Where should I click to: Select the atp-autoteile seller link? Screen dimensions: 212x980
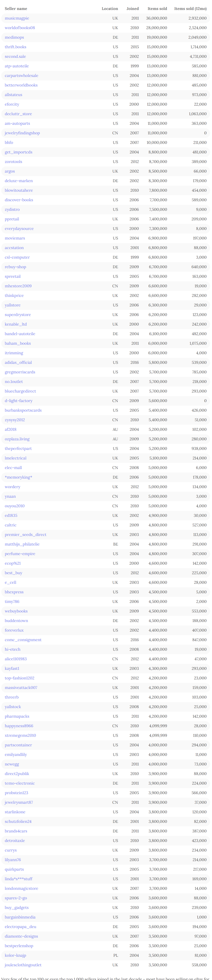pyautogui.click(x=17, y=66)
